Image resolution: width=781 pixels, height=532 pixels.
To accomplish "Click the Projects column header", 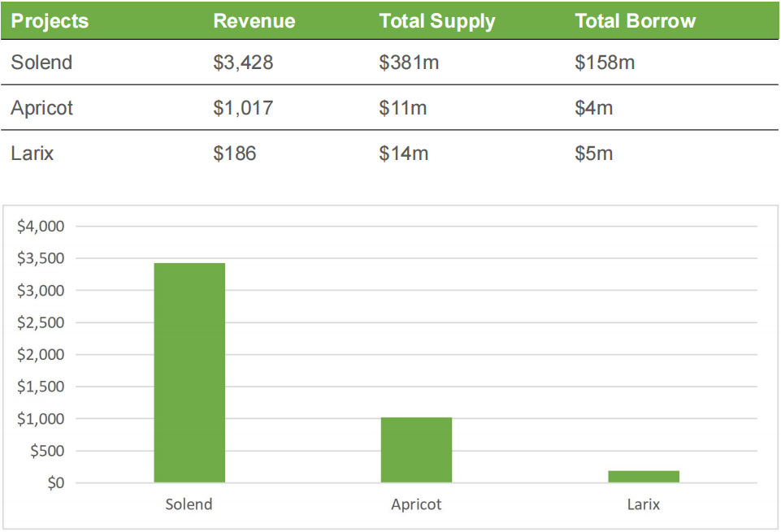I will coord(50,21).
